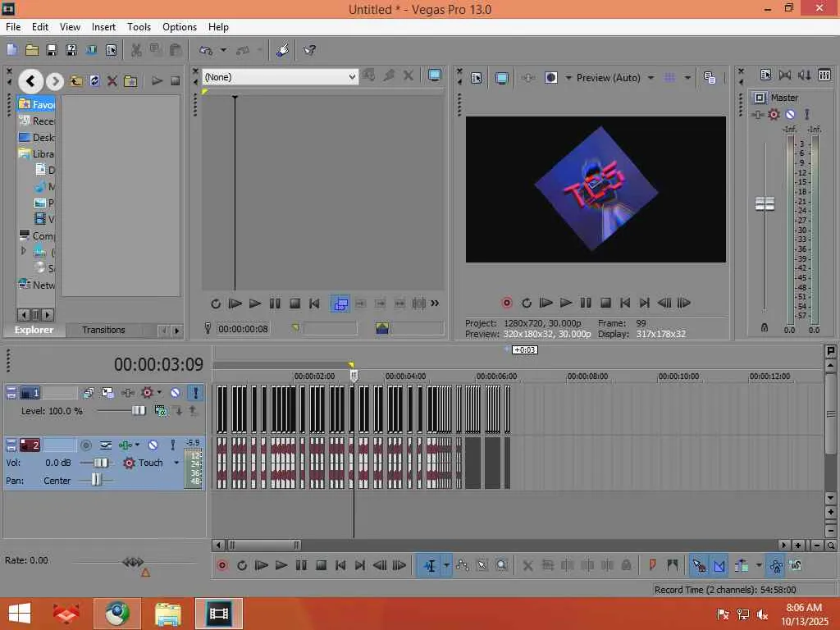
Task: Open the Split Screen View dropdown arrow
Action: coord(568,78)
